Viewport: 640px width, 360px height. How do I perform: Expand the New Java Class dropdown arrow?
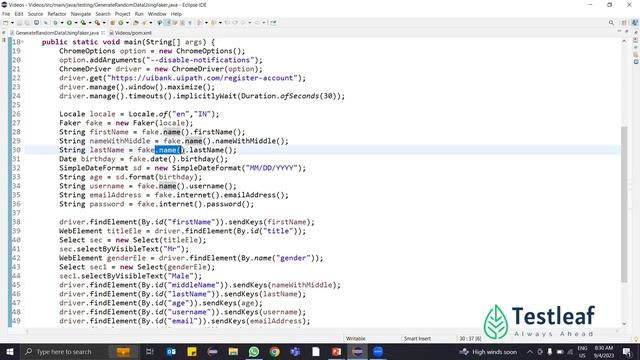pos(127,23)
